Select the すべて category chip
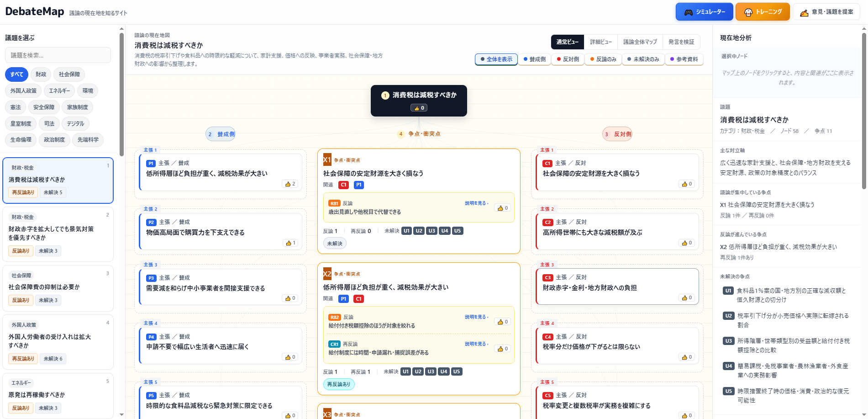 17,74
